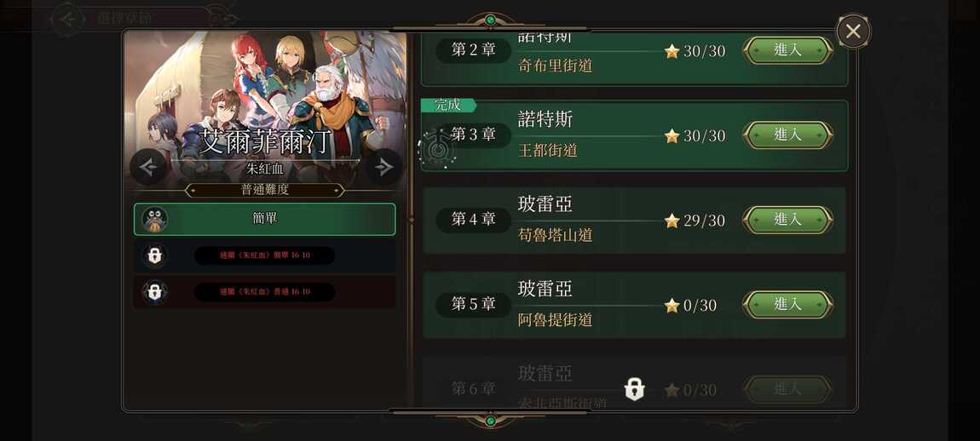Select the 第3章 completed chapter row
Image resolution: width=980 pixels, height=441 pixels.
coord(634,135)
